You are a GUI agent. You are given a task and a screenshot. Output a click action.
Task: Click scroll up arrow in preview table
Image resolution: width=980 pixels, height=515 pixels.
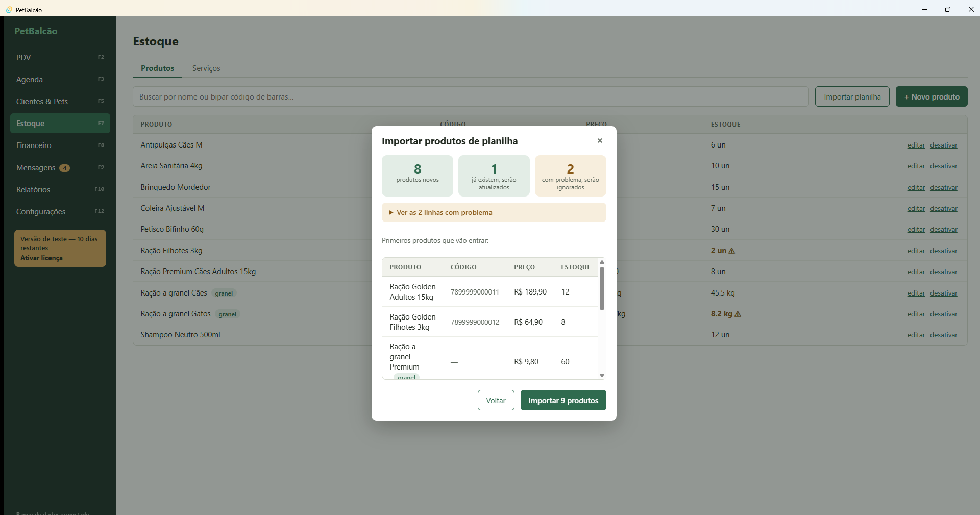point(602,262)
